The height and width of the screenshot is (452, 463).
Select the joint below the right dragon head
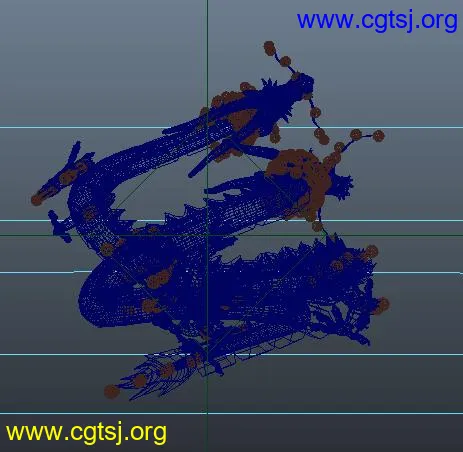(317, 227)
